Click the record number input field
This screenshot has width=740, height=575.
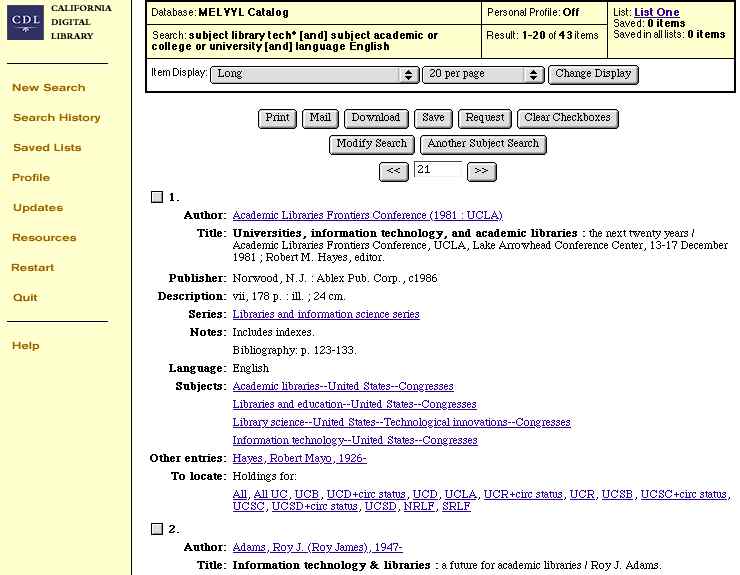437,170
